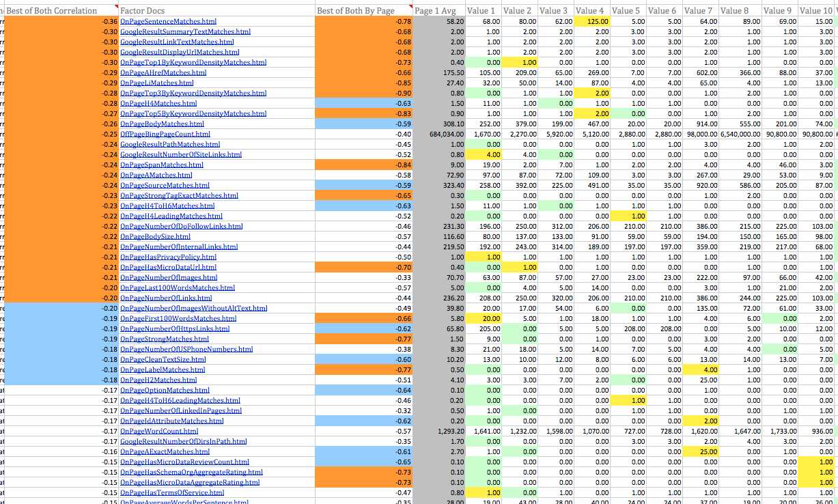Click the OnPageSpanMatches.html link
Image resolution: width=838 pixels, height=504 pixels.
162,165
